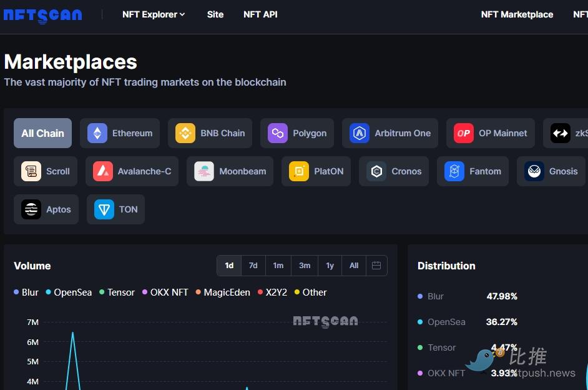
Task: Click the Distribution panel title
Action: coord(446,266)
